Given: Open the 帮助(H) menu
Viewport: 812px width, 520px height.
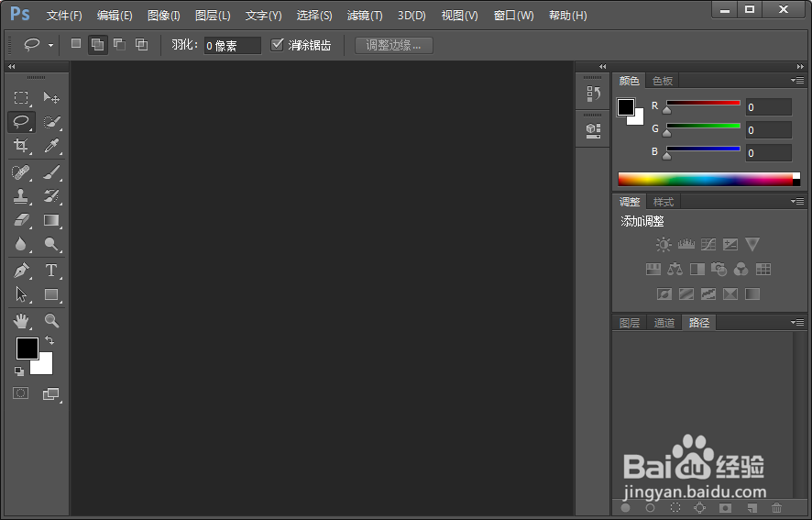Looking at the screenshot, I should click(x=567, y=16).
